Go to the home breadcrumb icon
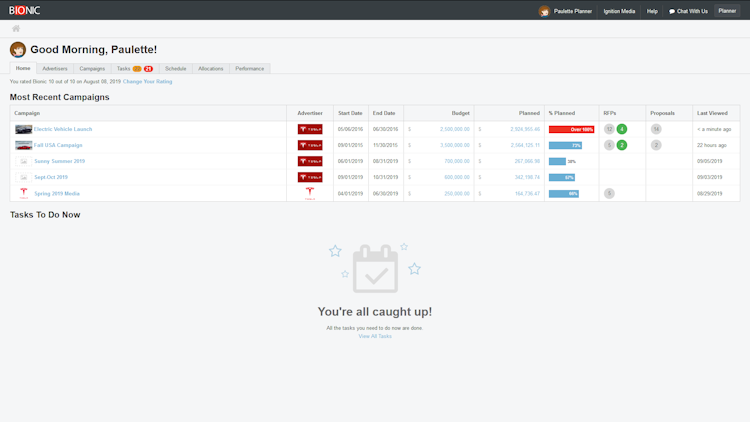 click(16, 29)
